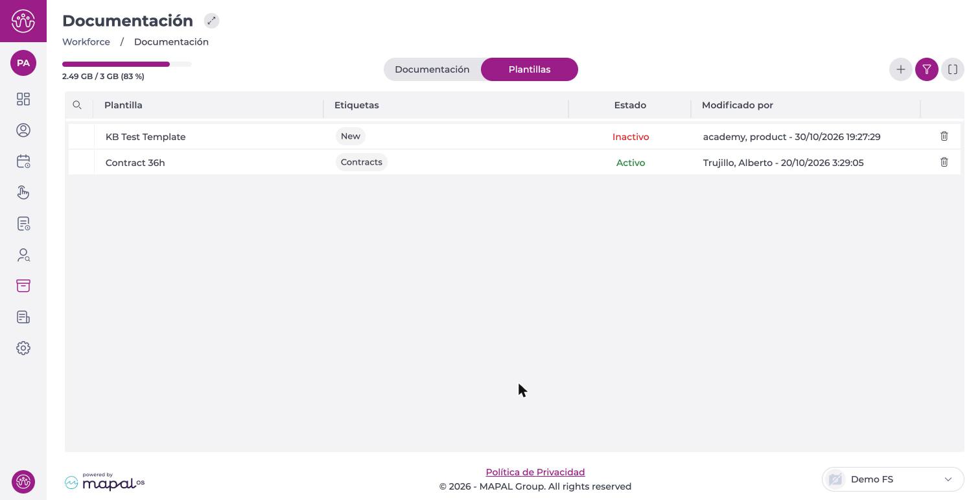Sort by the Etiquetas column header
Screen dimensions: 980x500
(356, 105)
